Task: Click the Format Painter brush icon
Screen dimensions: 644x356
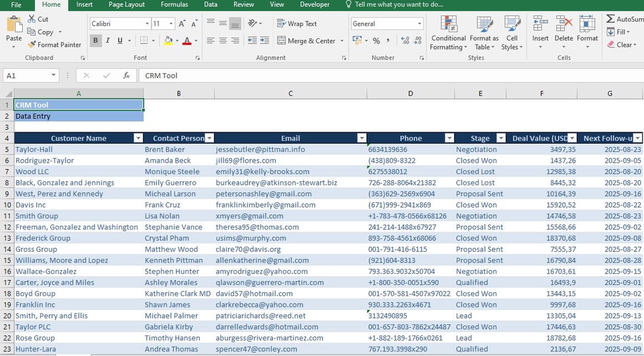Action: [32, 45]
